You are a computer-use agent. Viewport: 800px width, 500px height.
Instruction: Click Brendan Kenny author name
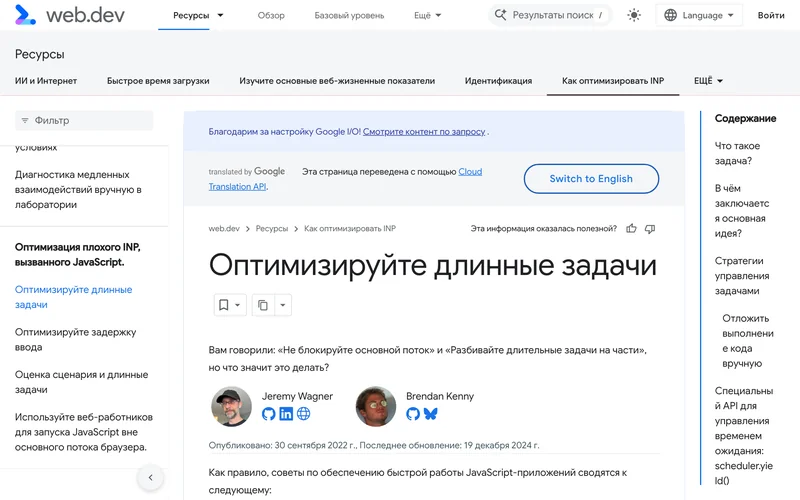(440, 396)
